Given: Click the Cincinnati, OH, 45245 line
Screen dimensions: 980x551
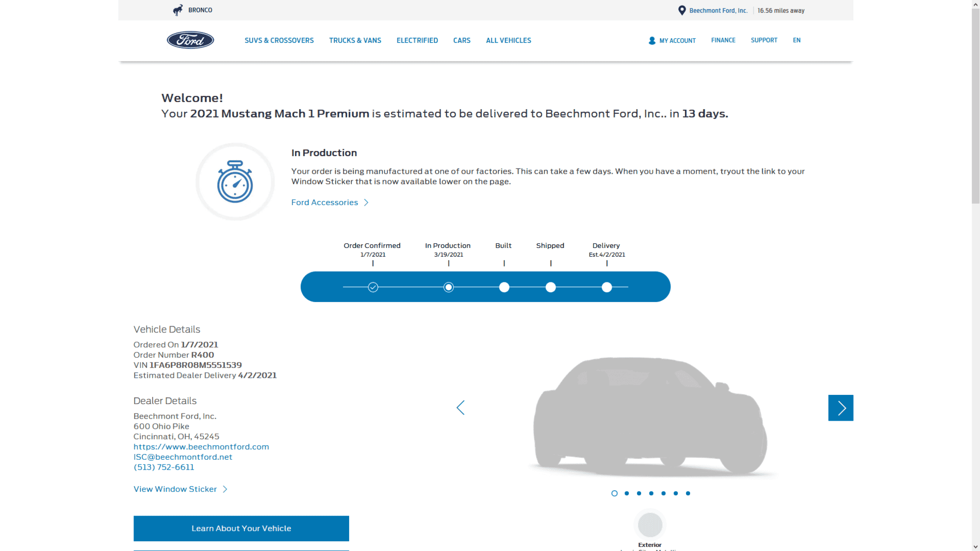Looking at the screenshot, I should [176, 437].
